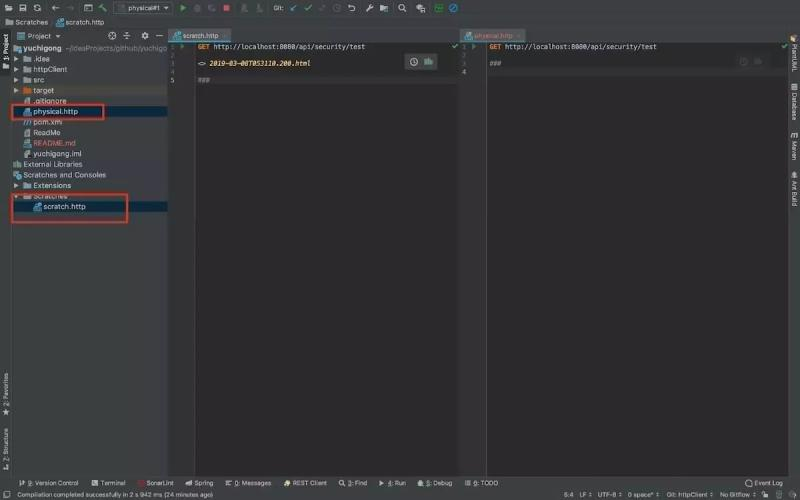800x500 pixels.
Task: Open the physical#1 run configuration dropdown
Action: [x=143, y=8]
